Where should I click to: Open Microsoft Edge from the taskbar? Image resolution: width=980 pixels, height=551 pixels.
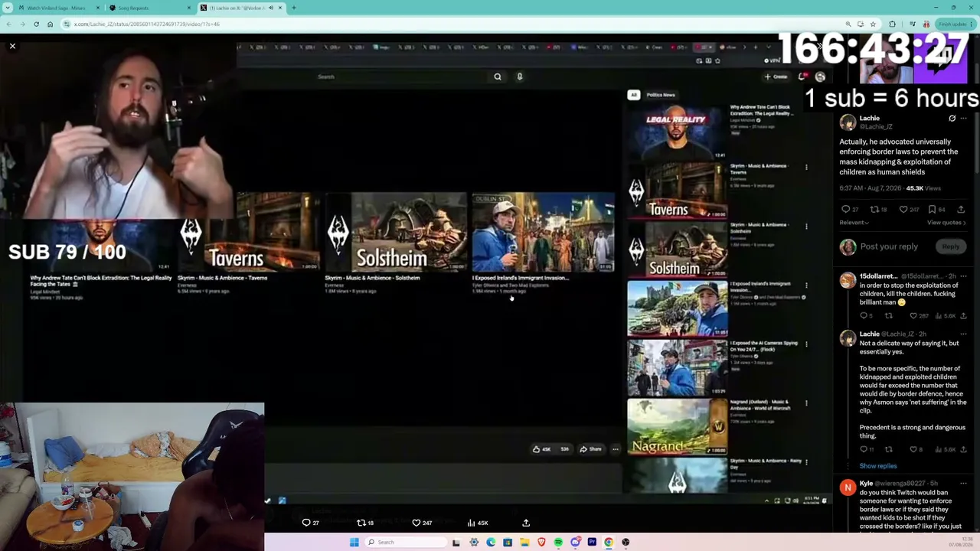[491, 542]
